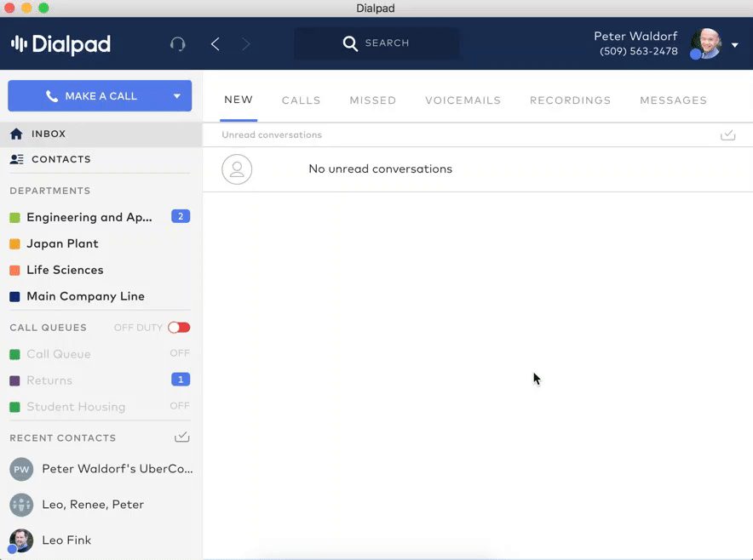Click Peter Waldorf's profile photo

click(x=706, y=43)
